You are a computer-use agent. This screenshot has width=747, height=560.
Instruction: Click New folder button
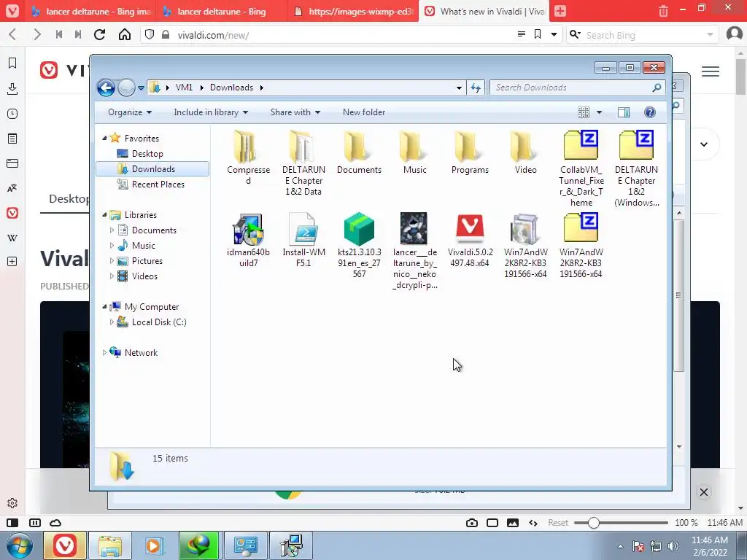(364, 112)
